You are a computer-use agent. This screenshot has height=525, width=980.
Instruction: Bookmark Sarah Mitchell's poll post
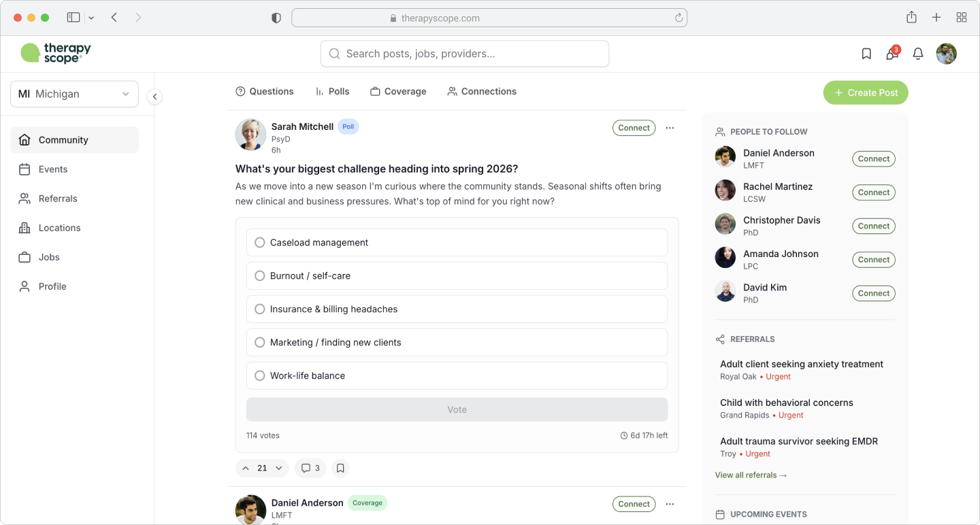[x=340, y=468]
